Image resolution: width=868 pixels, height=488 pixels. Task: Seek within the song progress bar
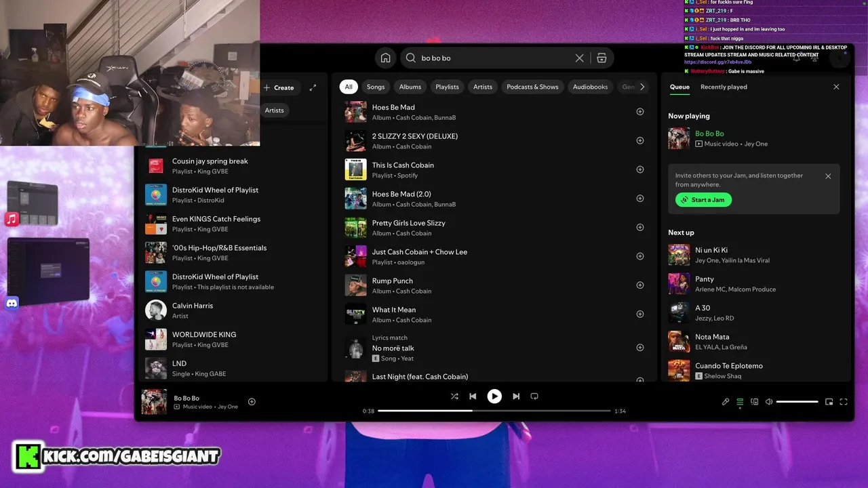click(494, 411)
